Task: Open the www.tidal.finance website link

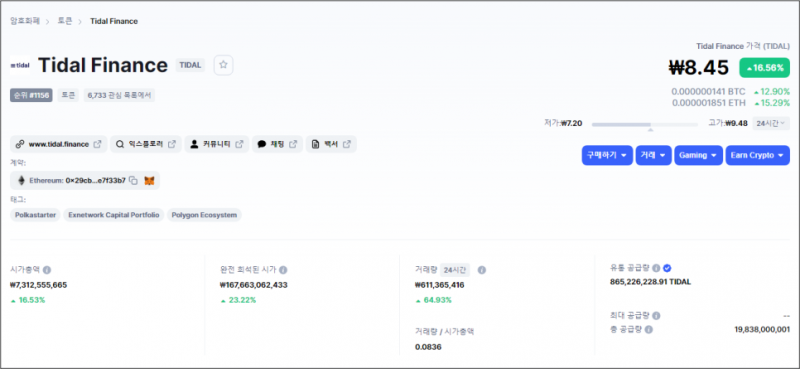Action: 59,144
